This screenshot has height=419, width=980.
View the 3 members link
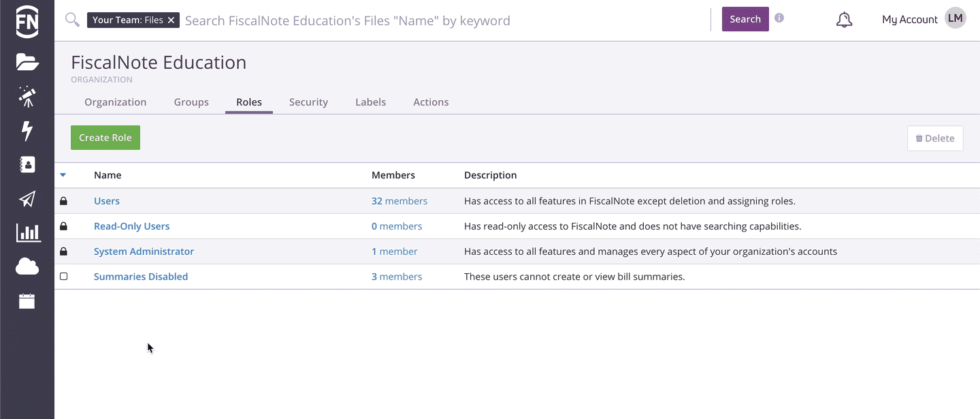(x=397, y=277)
